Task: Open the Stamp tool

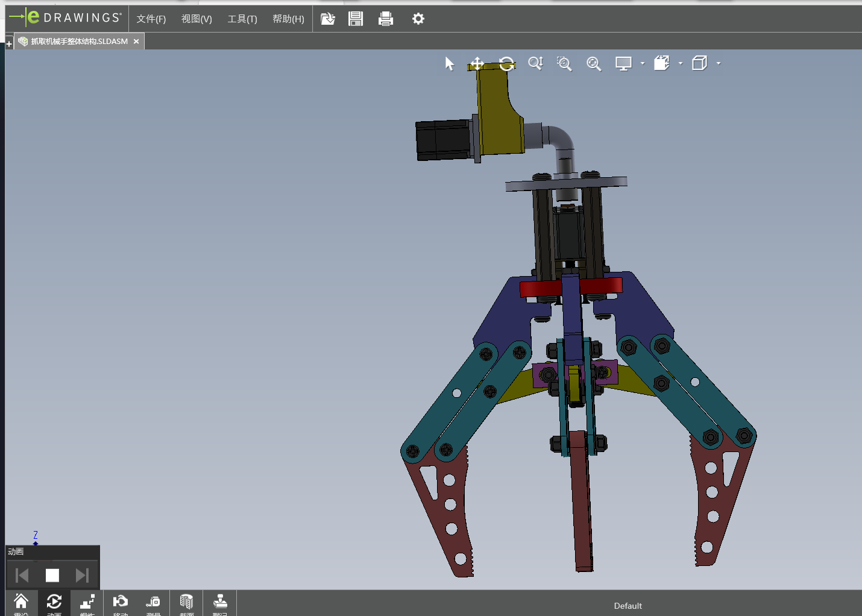Action: click(x=220, y=602)
